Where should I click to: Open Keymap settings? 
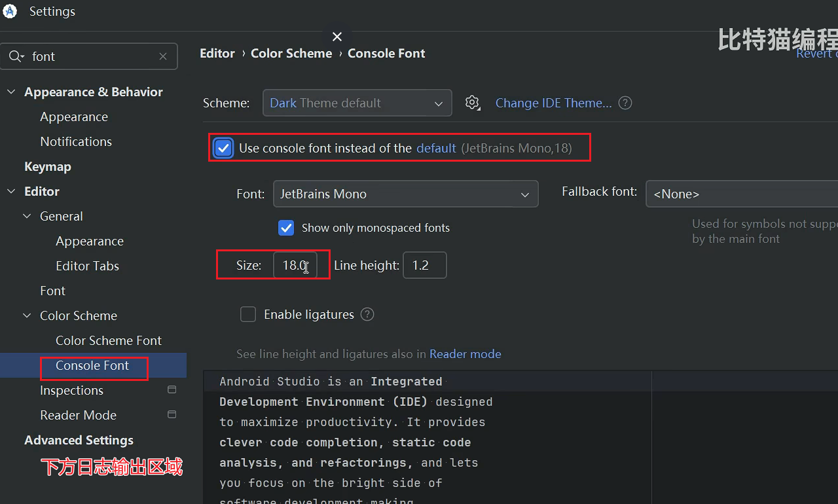point(48,166)
